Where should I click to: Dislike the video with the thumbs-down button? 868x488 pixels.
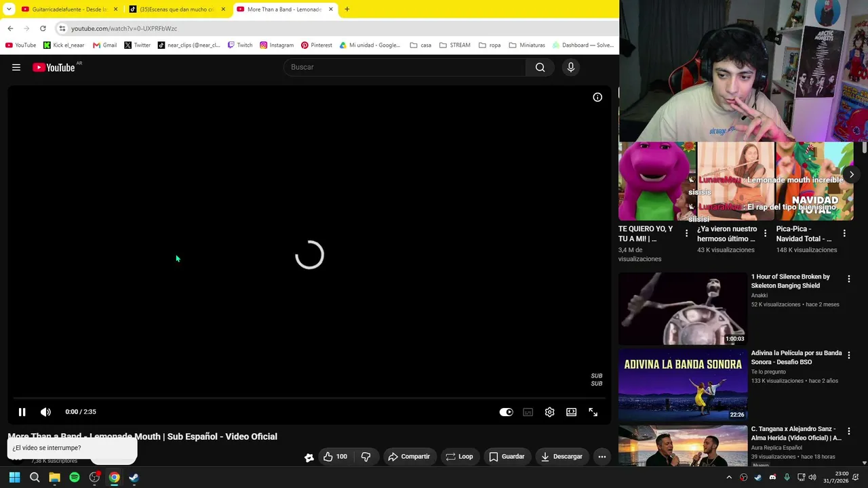[x=366, y=457]
